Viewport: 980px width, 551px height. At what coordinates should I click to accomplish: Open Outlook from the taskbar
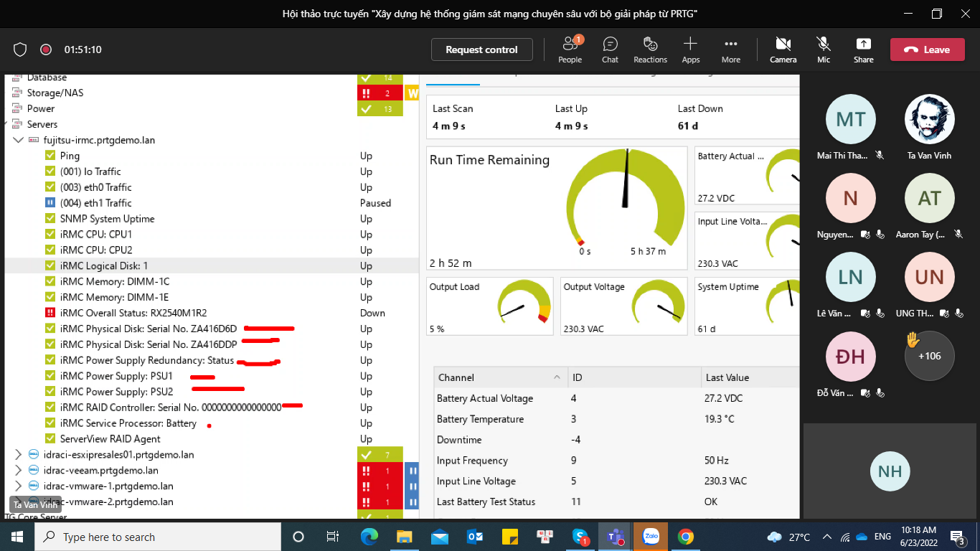click(475, 537)
